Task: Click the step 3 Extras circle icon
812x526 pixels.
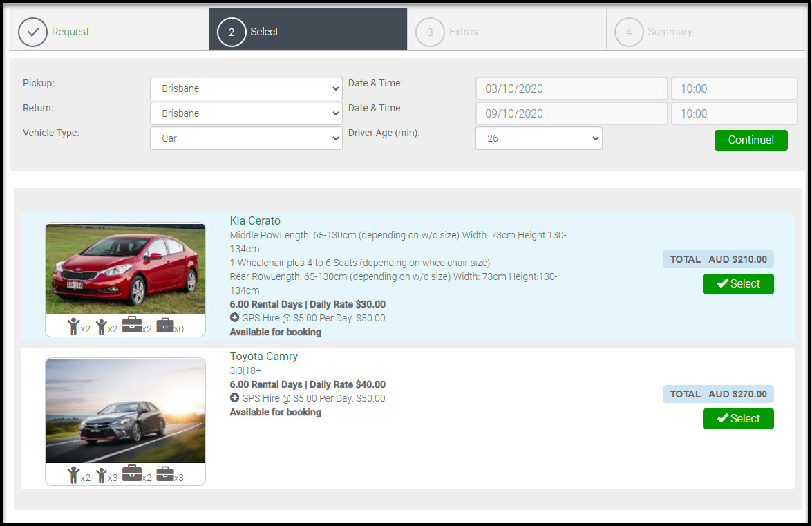Action: click(430, 32)
